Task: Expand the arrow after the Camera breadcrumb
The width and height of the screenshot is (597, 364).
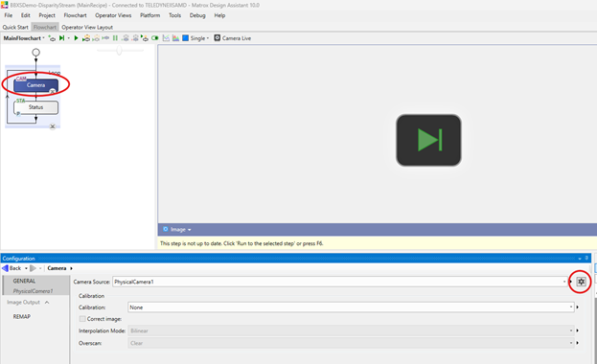Action: coord(71,268)
